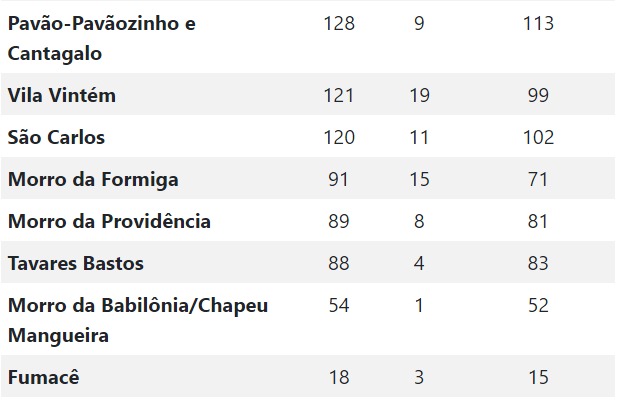Select value 83 in Tavares Bastos row
The width and height of the screenshot is (624, 408).
click(538, 264)
